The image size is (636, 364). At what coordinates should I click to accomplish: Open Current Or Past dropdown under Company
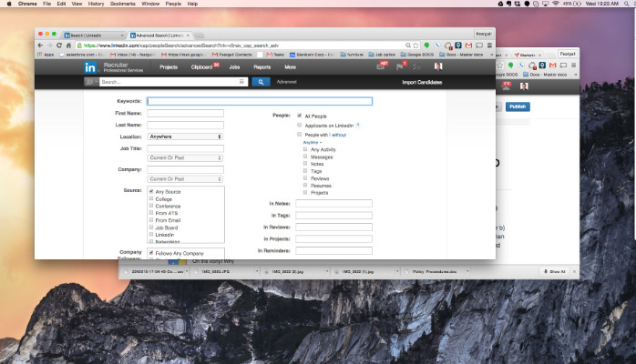tap(185, 179)
